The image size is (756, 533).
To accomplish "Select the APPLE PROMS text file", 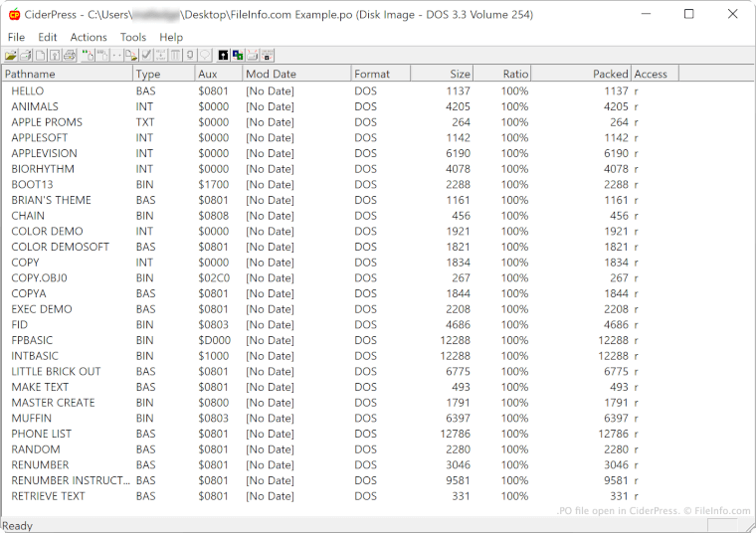I will click(x=47, y=122).
